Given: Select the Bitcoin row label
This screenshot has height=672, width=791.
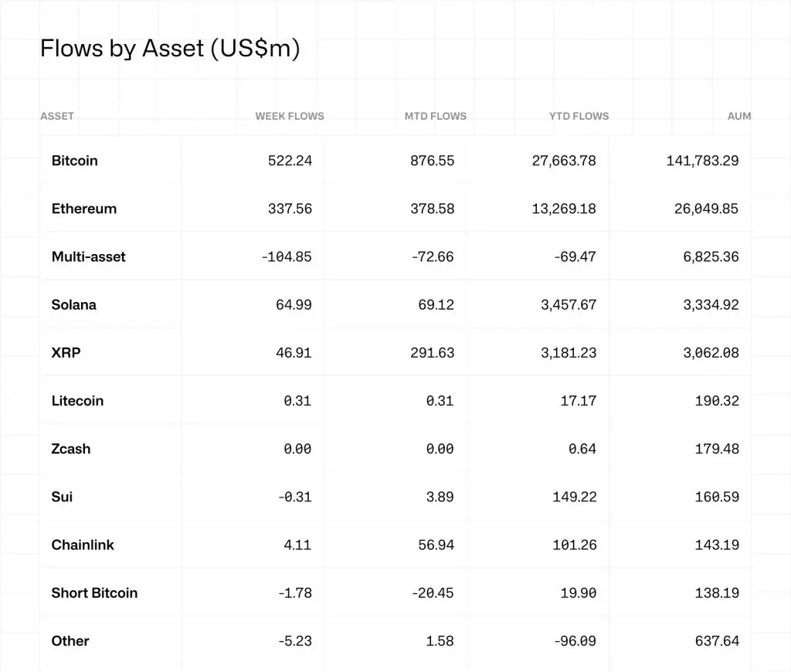Looking at the screenshot, I should tap(75, 161).
